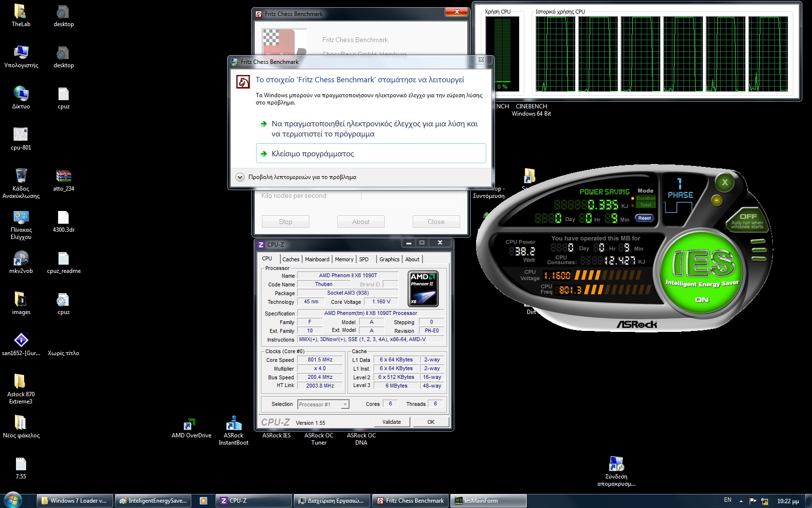The width and height of the screenshot is (812, 508).
Task: Click the AMD Phenom II logo in CPU-Z
Action: pyautogui.click(x=423, y=289)
